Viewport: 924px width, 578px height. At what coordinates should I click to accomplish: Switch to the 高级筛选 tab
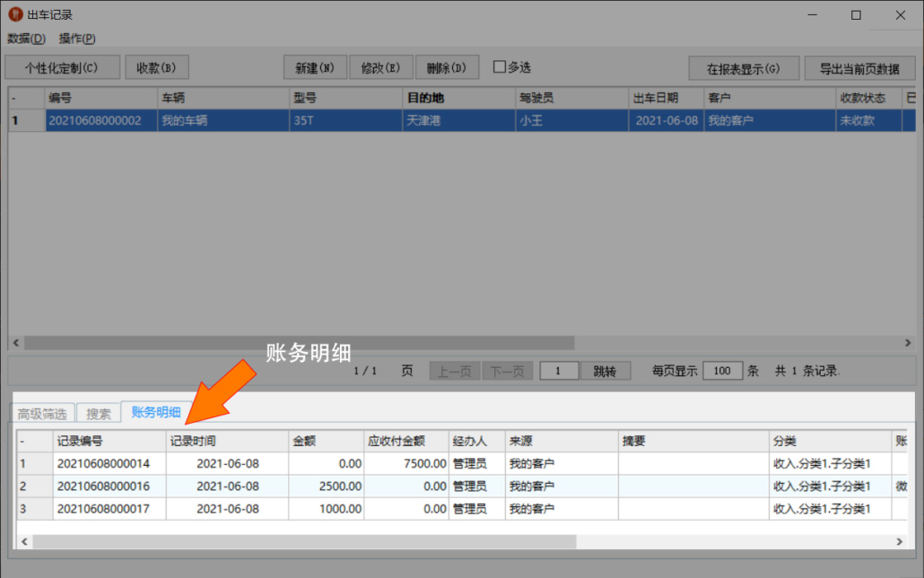point(42,414)
